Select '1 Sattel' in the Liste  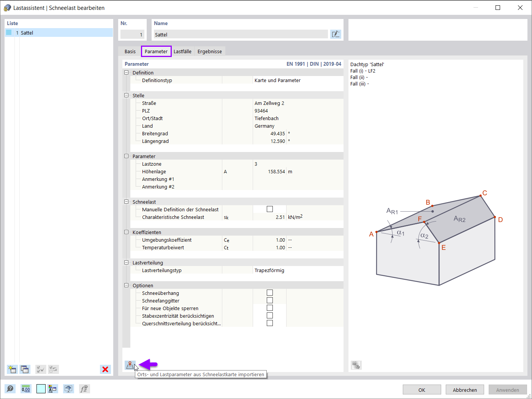(59, 33)
